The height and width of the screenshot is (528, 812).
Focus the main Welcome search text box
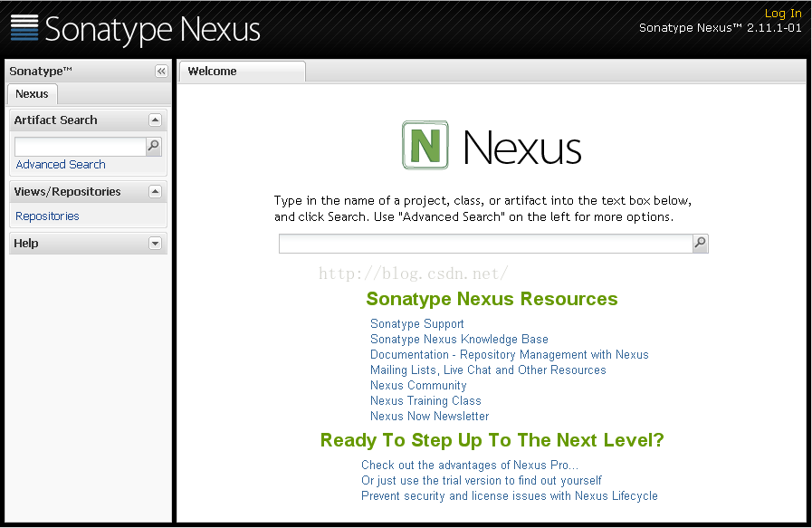(x=486, y=244)
